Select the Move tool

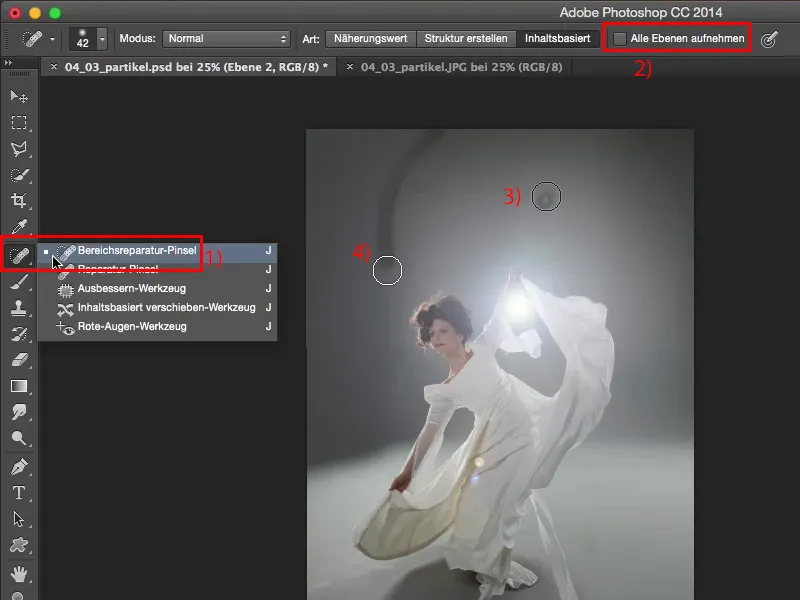coord(19,96)
